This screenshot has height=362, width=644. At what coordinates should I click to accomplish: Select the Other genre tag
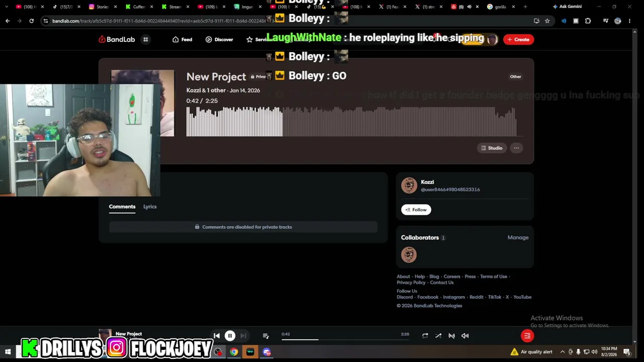pos(516,76)
